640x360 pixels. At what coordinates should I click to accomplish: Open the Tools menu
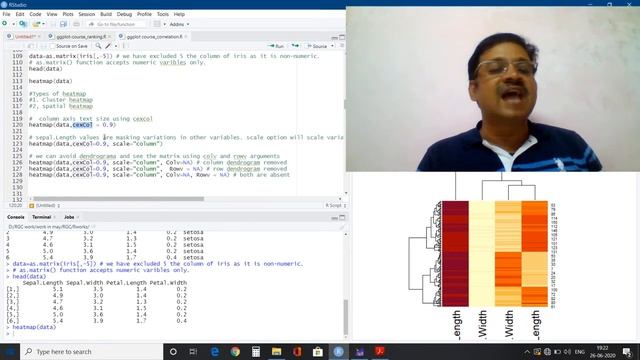162,14
